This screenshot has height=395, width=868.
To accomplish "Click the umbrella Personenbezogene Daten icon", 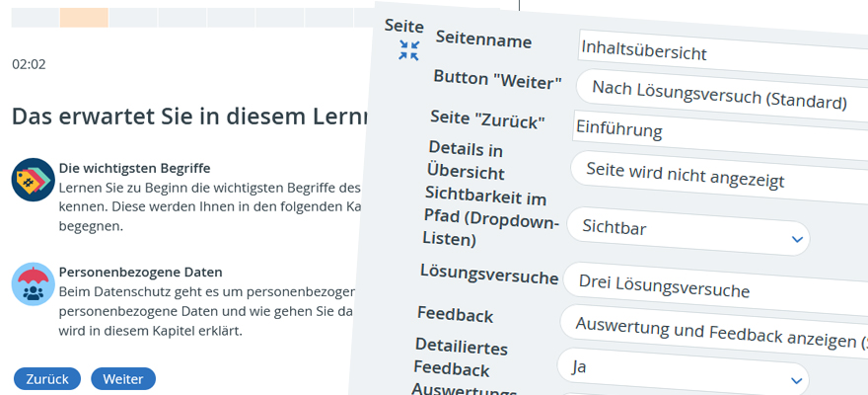I will coord(34,283).
